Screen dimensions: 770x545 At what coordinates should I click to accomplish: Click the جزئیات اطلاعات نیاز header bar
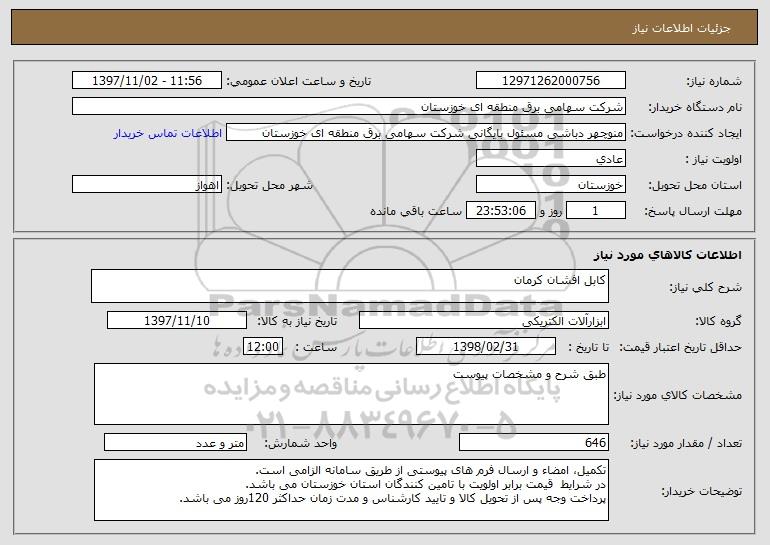click(385, 28)
